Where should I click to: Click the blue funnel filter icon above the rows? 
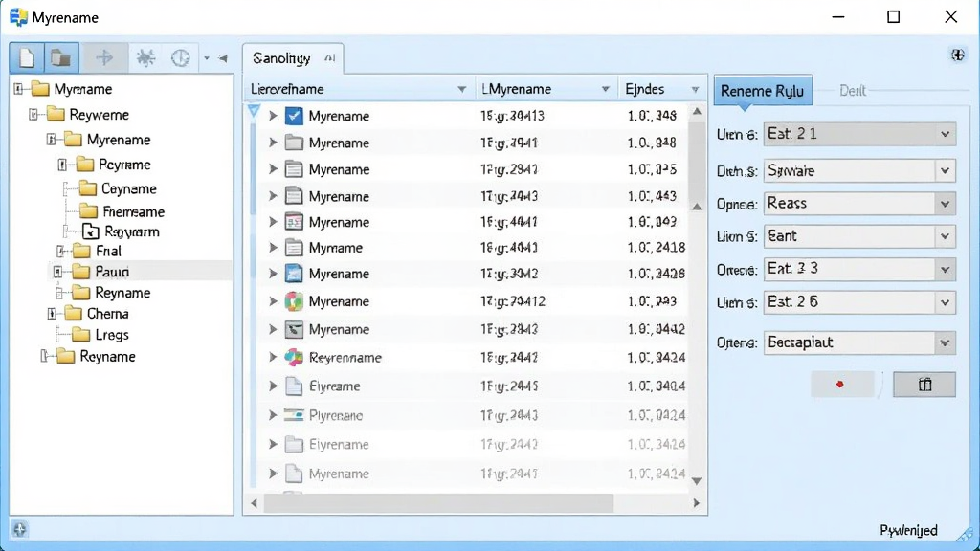(254, 111)
